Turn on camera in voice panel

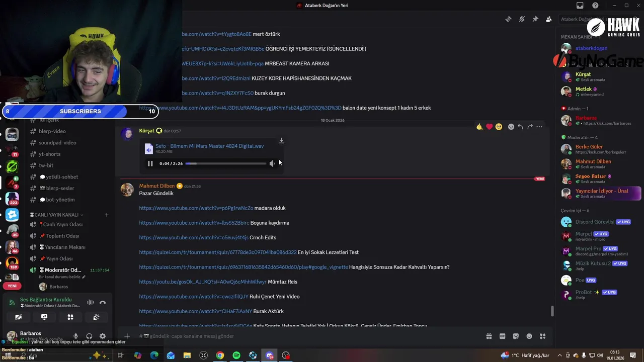click(18, 317)
